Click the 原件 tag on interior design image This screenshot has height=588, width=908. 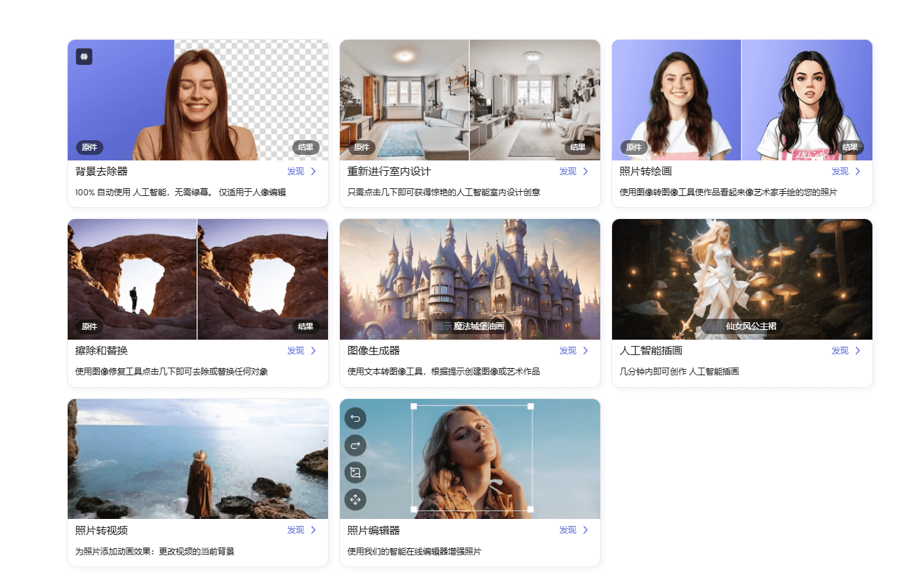[x=362, y=147]
